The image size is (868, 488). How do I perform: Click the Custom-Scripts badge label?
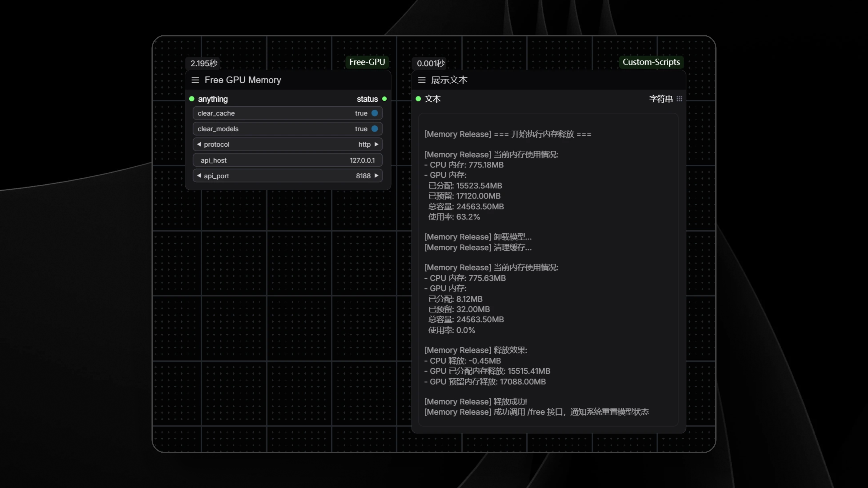coord(651,62)
